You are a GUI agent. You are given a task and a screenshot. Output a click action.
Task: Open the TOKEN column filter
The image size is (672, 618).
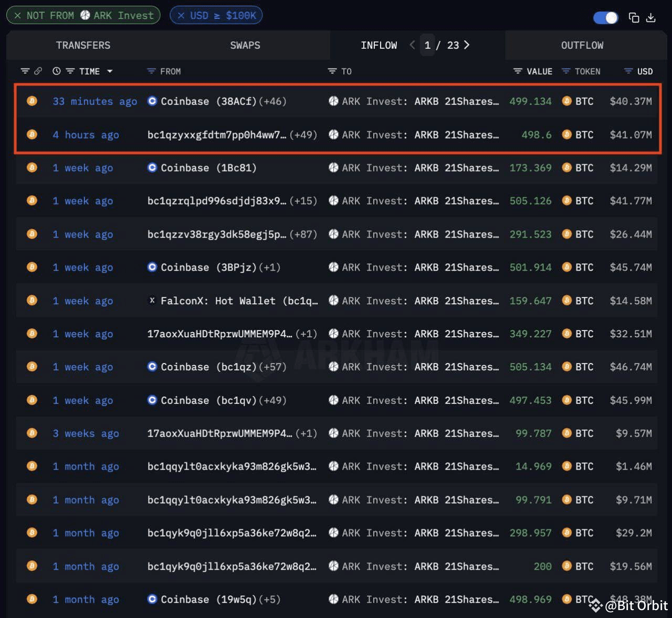tap(566, 71)
